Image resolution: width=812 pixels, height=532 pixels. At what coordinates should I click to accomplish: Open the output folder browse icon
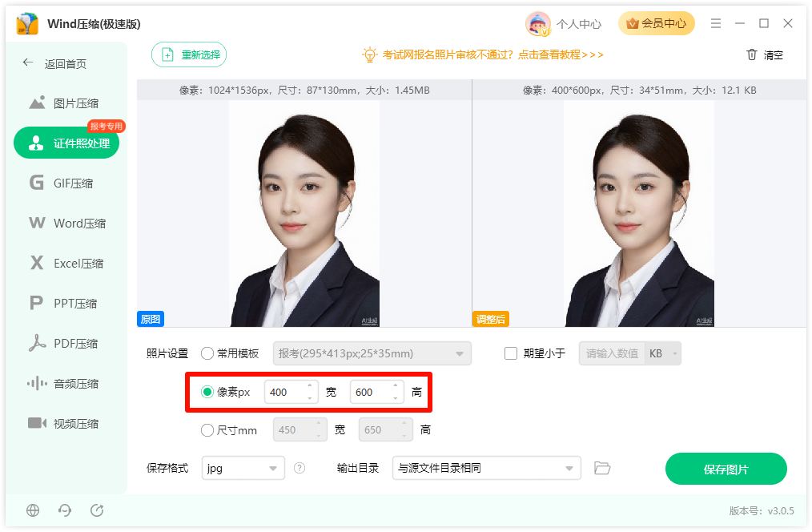point(601,468)
